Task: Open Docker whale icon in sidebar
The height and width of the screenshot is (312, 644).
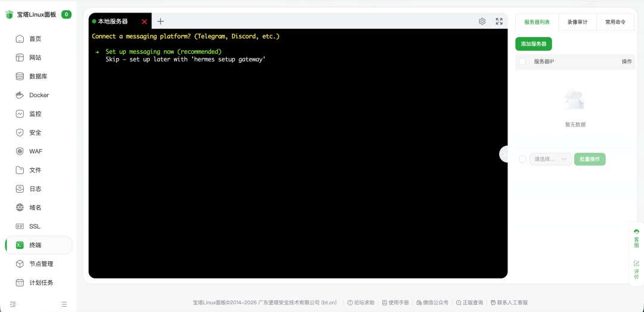Action: 20,95
